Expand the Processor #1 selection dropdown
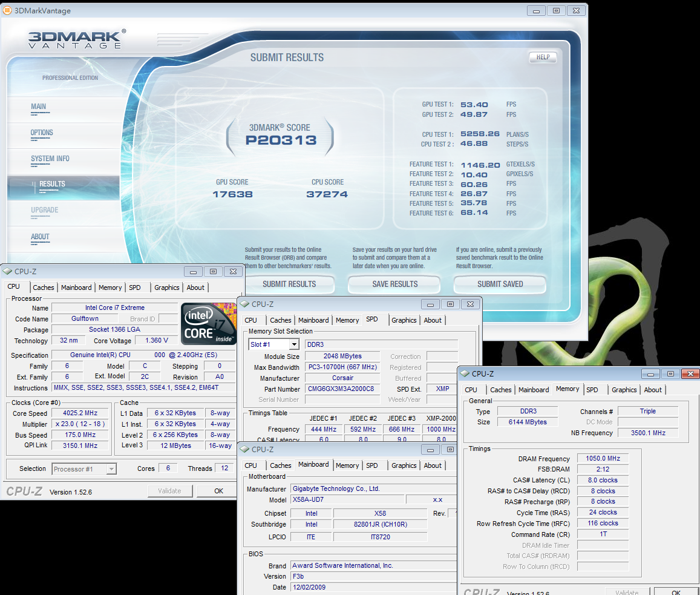Screen dimensions: 700x595 coord(111,468)
